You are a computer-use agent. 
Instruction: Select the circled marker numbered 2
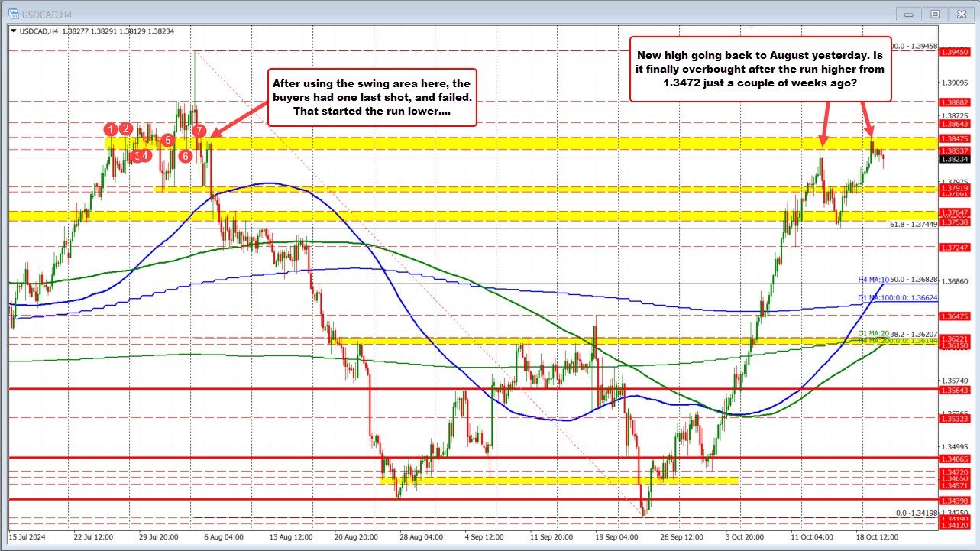click(x=125, y=131)
